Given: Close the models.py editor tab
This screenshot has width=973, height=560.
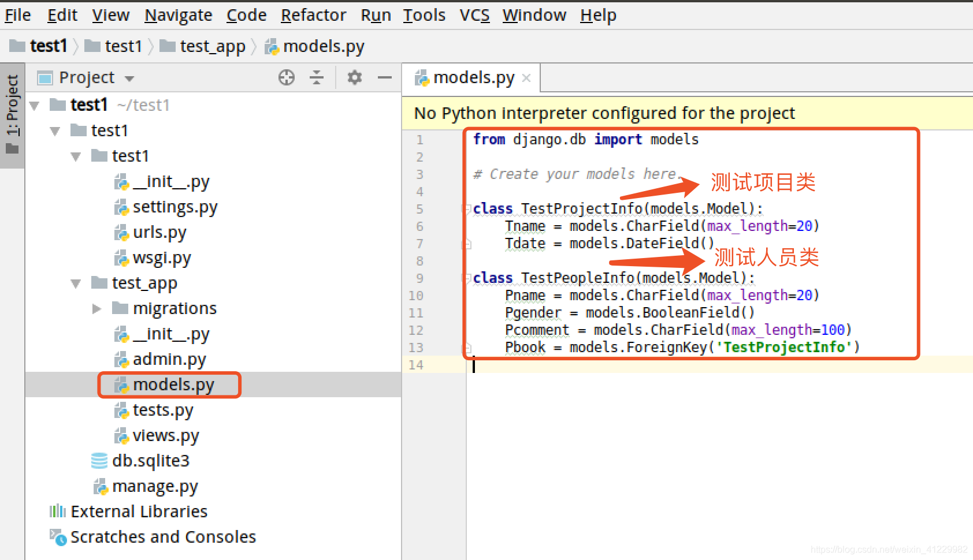Looking at the screenshot, I should (526, 78).
